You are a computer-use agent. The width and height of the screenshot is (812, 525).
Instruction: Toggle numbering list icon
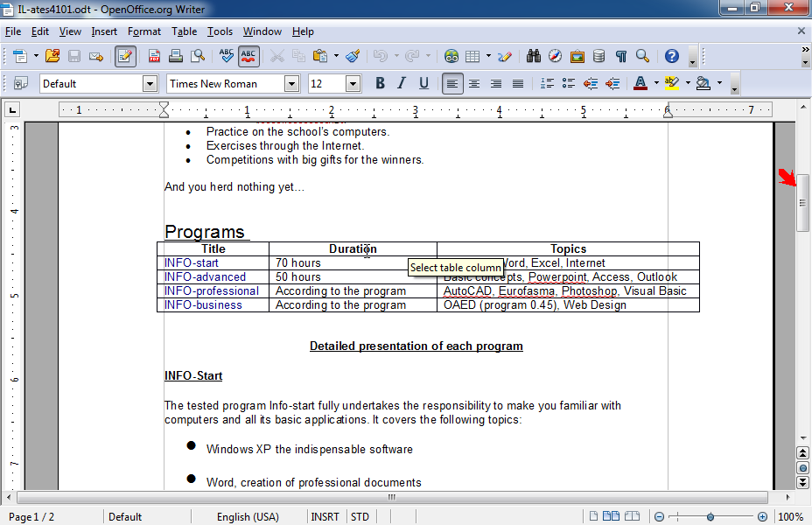[547, 83]
